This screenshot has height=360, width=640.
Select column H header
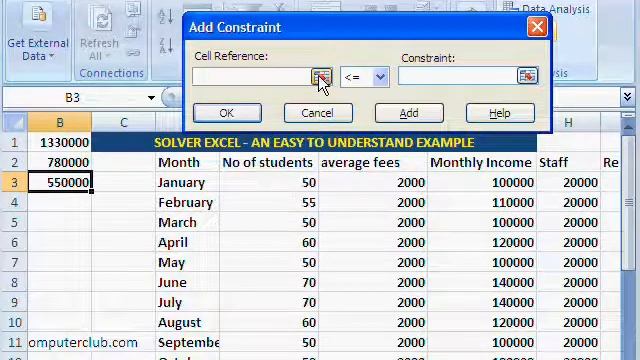click(568, 122)
